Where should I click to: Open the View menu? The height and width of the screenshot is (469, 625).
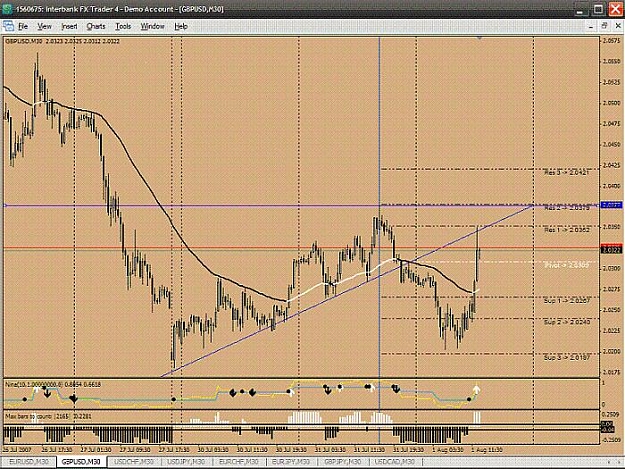(44, 26)
